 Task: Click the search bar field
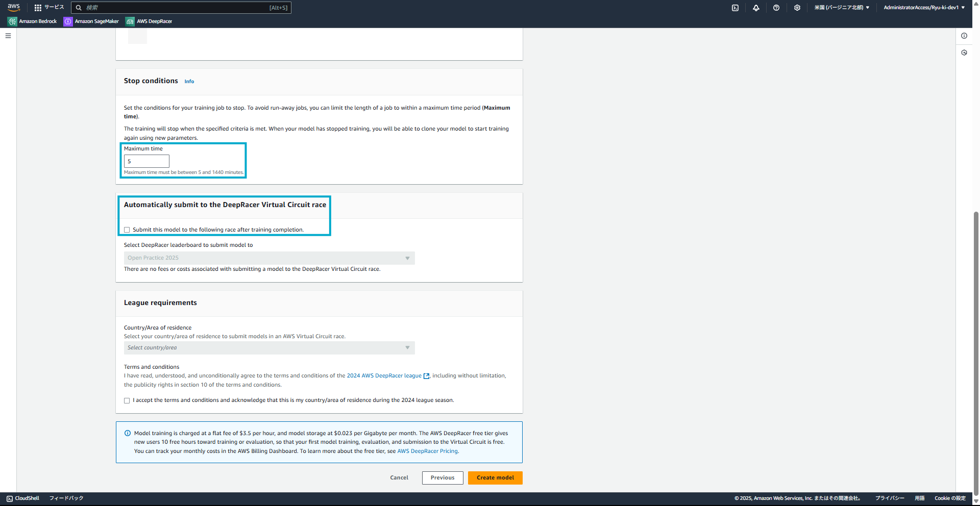(181, 8)
